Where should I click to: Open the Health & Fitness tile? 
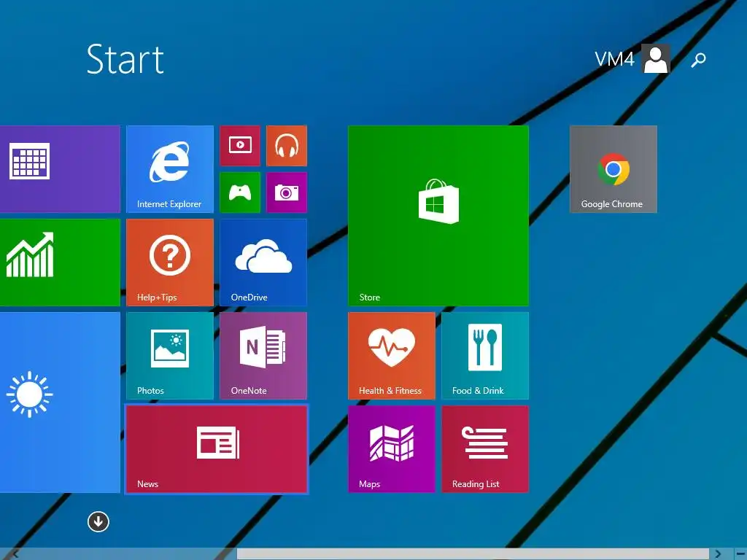pos(392,356)
